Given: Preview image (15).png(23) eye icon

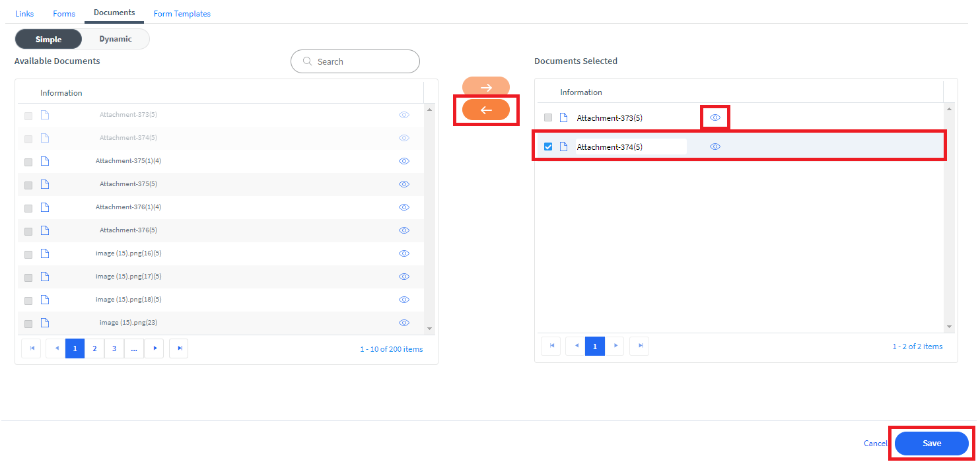Looking at the screenshot, I should [404, 323].
